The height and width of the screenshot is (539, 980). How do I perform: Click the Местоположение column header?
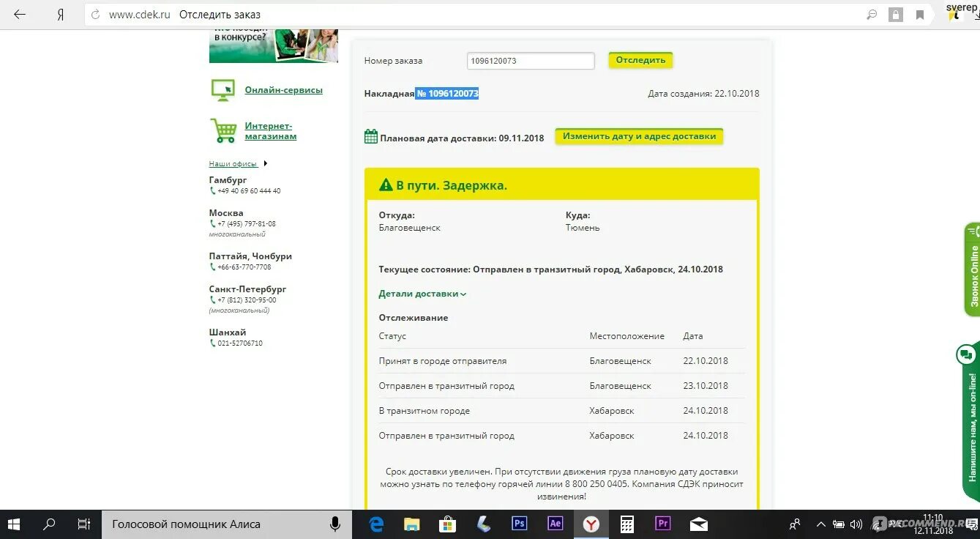pos(627,336)
